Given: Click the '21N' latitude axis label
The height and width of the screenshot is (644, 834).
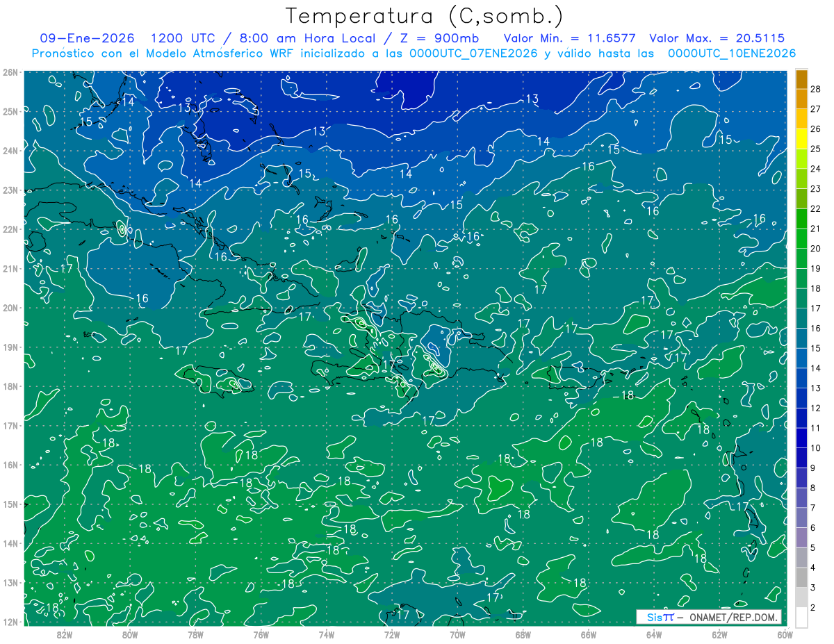Looking at the screenshot, I should [10, 268].
